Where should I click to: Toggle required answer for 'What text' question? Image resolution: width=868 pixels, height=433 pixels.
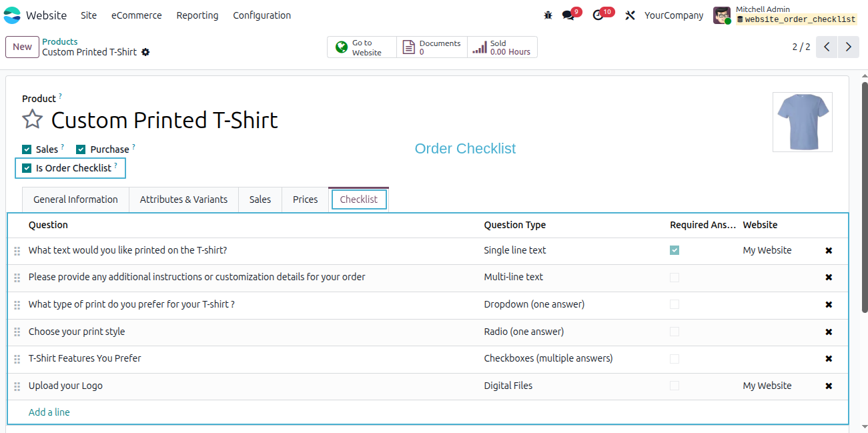coord(675,250)
